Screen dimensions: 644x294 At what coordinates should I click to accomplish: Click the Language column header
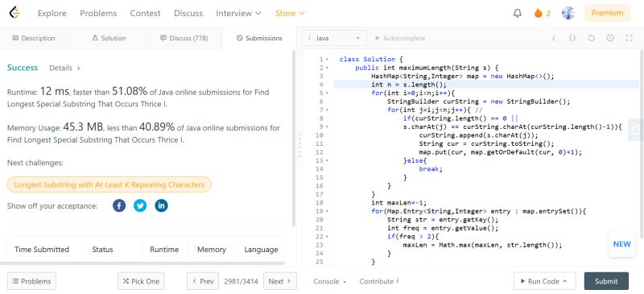pyautogui.click(x=261, y=250)
